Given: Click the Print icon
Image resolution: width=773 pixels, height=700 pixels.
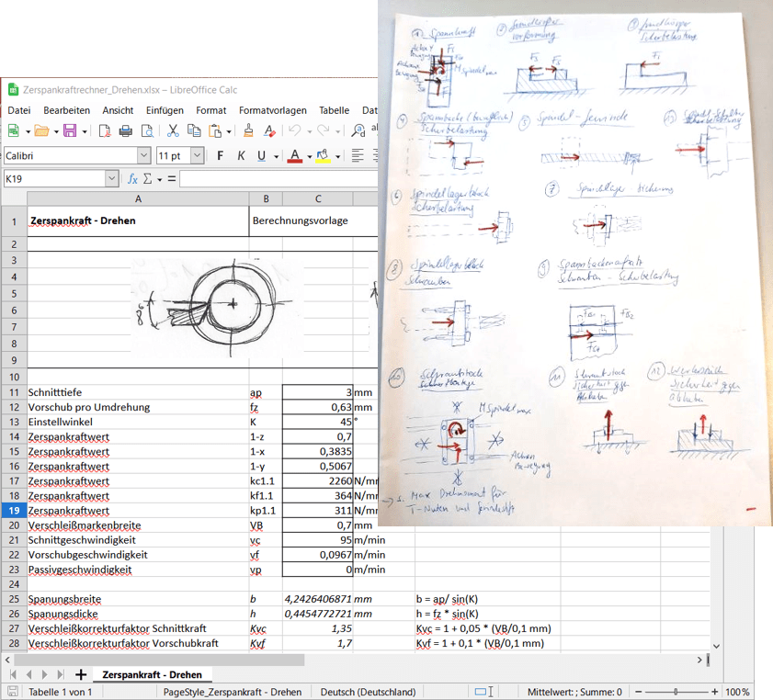Looking at the screenshot, I should coord(125,131).
